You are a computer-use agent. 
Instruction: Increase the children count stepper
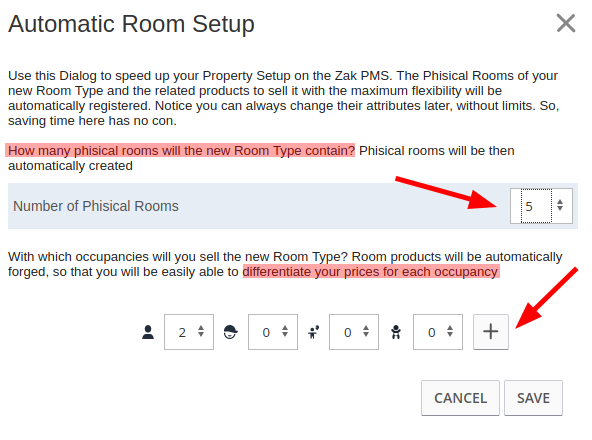[x=366, y=328]
